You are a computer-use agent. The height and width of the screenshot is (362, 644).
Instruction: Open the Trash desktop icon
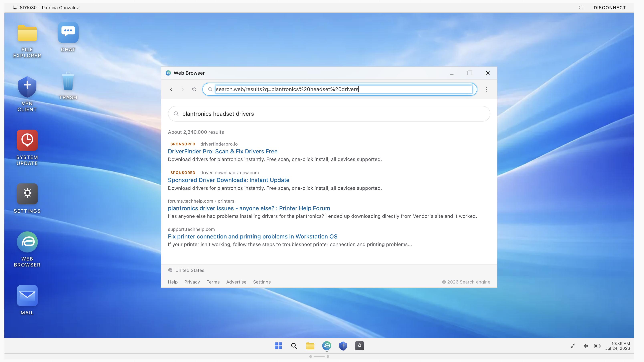pyautogui.click(x=68, y=86)
